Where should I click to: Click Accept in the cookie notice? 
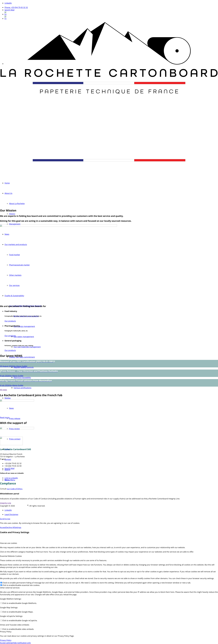point(3,528)
